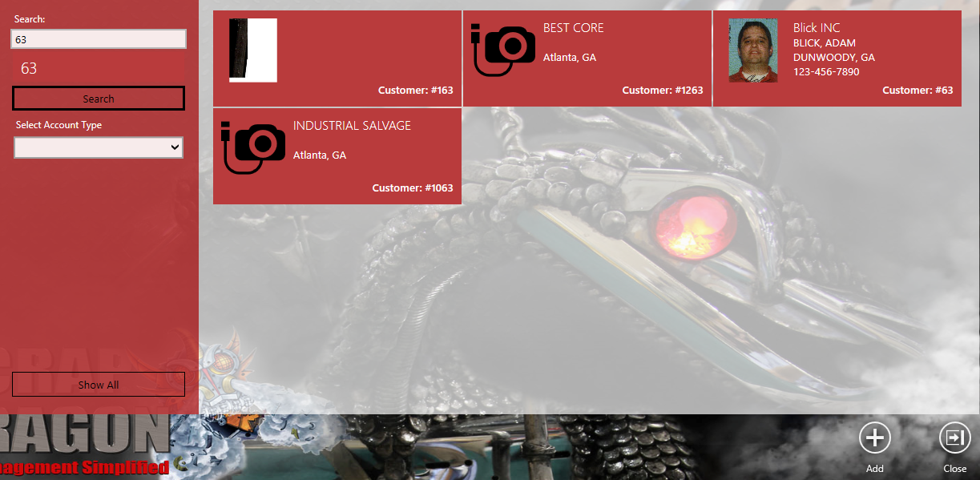Click Atlanta, GA on BEST CORE card
The image size is (980, 480).
pos(570,58)
